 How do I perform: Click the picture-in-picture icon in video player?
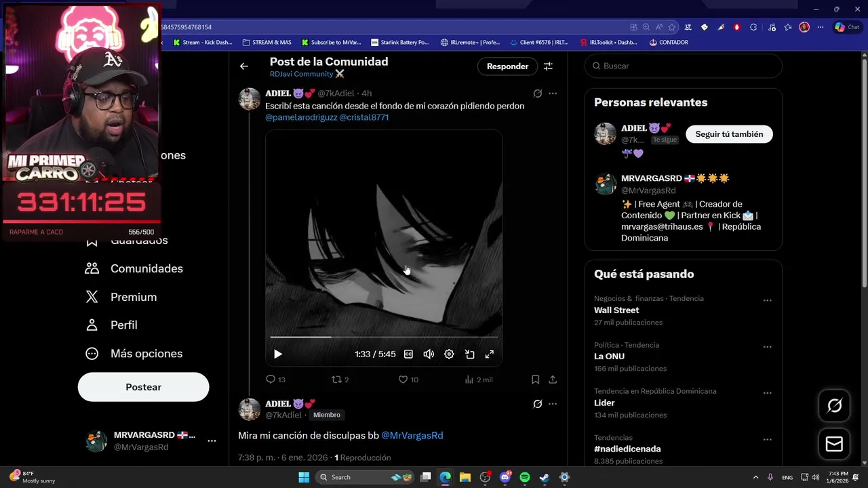(469, 354)
